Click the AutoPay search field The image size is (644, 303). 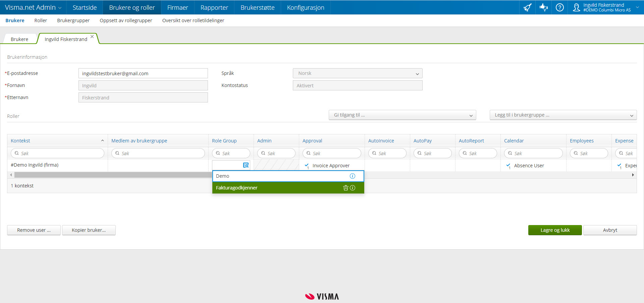click(x=433, y=153)
